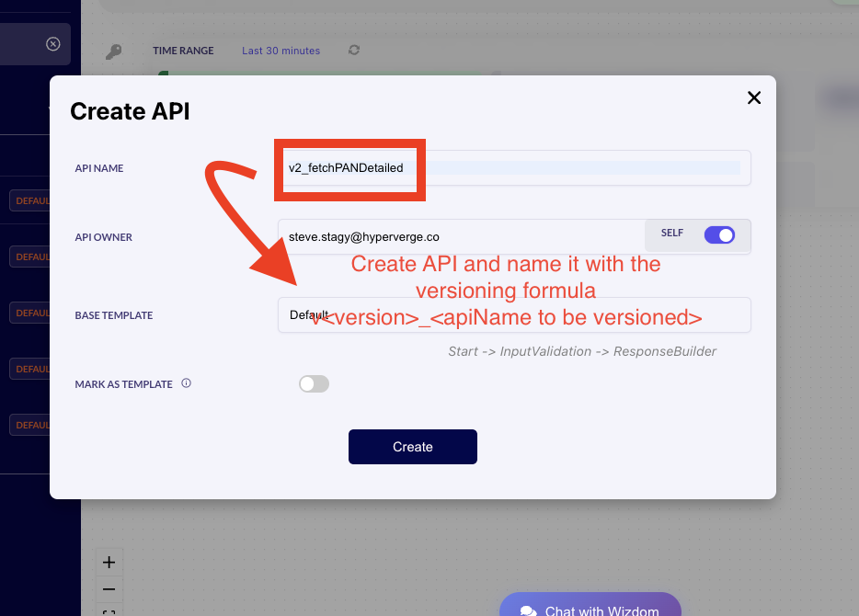Screen dimensions: 859x616
Task: Click the Create button
Action: coord(412,446)
